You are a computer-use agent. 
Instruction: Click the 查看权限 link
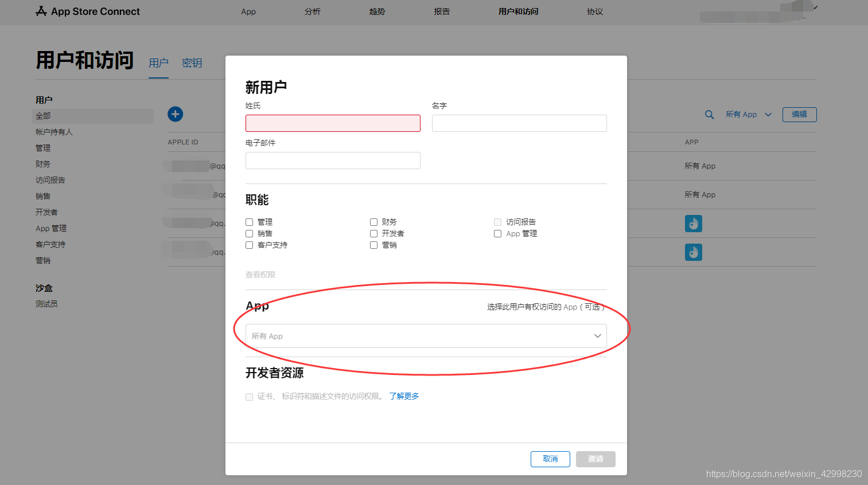[260, 275]
